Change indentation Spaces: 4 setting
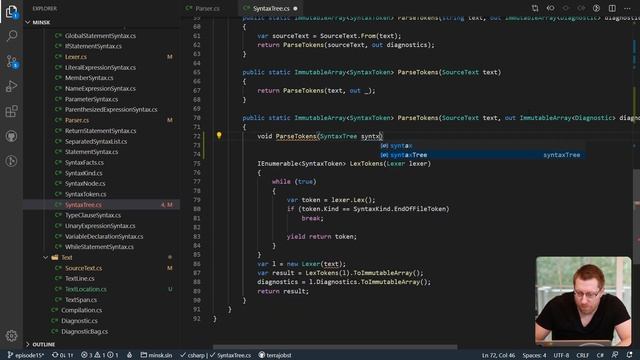 (x=534, y=355)
